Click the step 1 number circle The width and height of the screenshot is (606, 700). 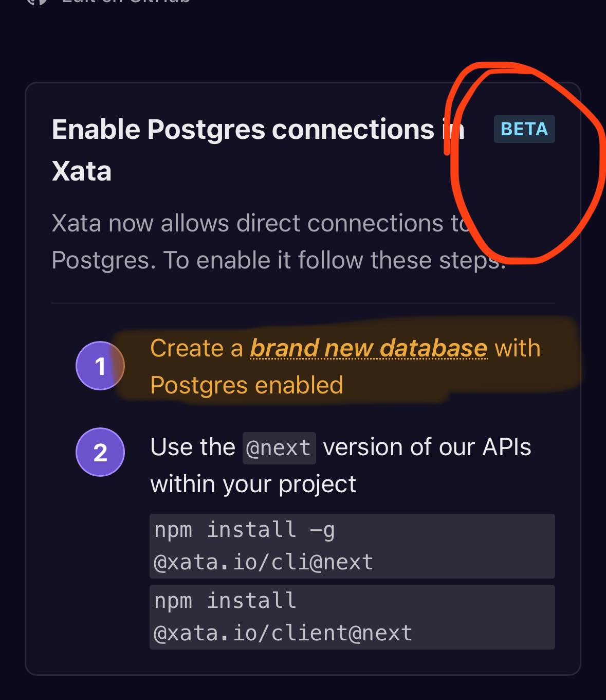tap(100, 366)
